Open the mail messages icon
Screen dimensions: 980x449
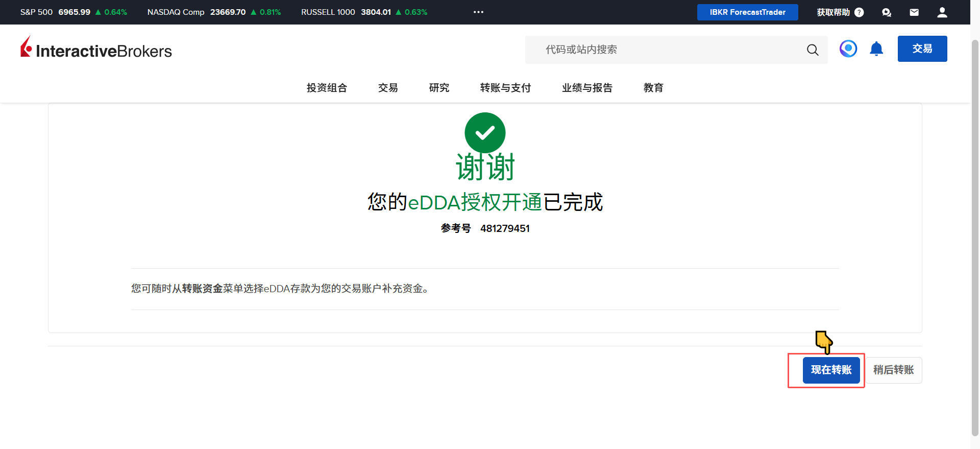coord(914,12)
